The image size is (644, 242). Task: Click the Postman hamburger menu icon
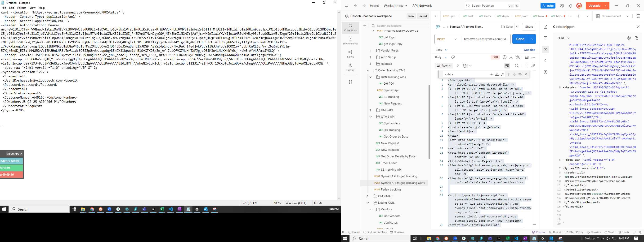click(346, 6)
